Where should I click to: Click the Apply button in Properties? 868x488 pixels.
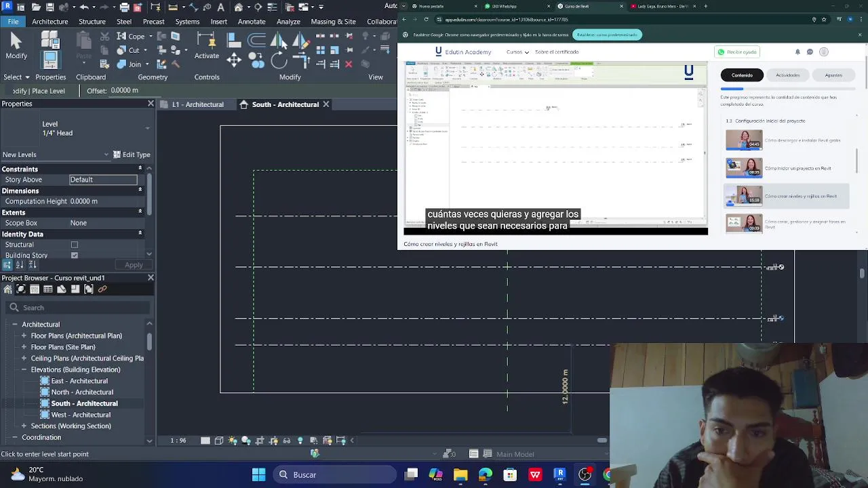click(134, 265)
